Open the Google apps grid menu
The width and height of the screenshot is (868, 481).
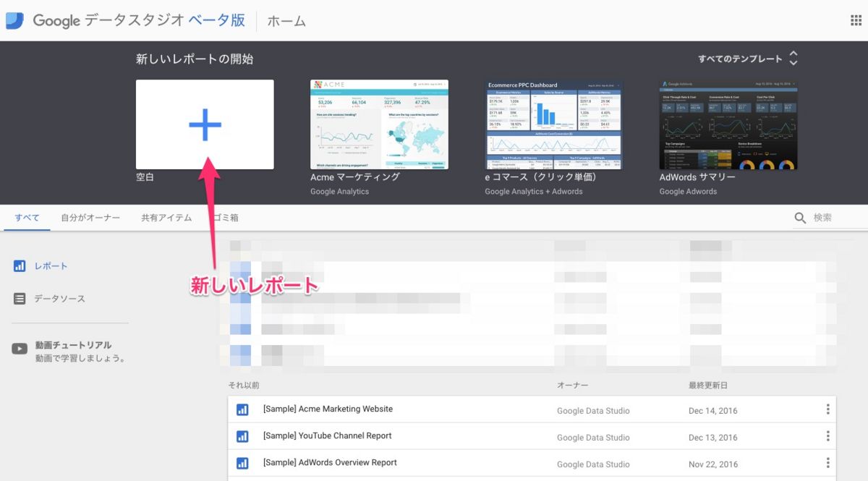click(856, 20)
